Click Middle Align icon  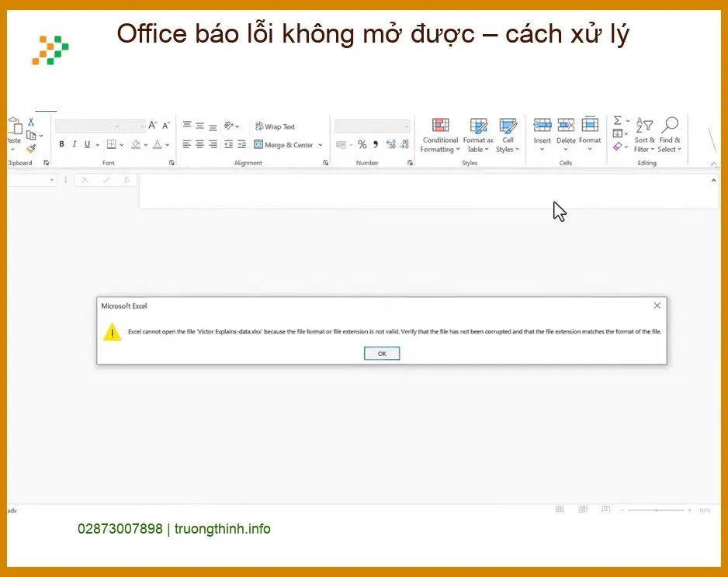199,126
